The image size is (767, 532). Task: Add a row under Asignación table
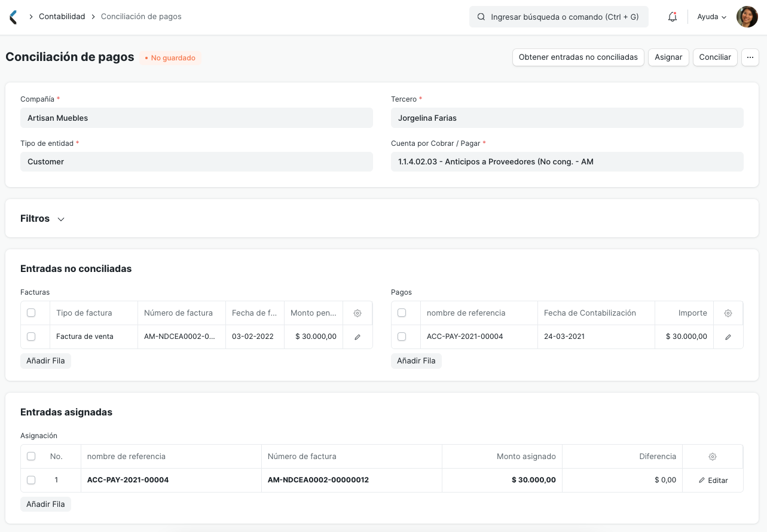click(x=45, y=505)
